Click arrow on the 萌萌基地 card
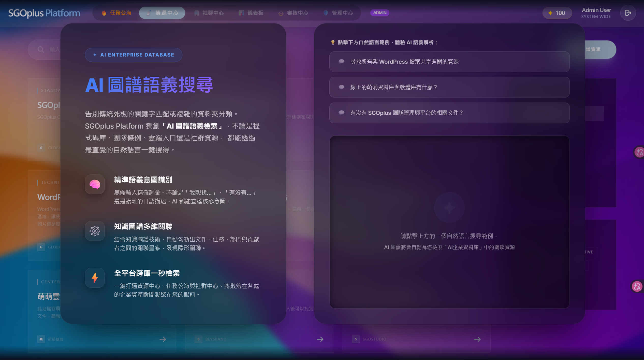Screen dimensions: 644x360 click(163, 339)
